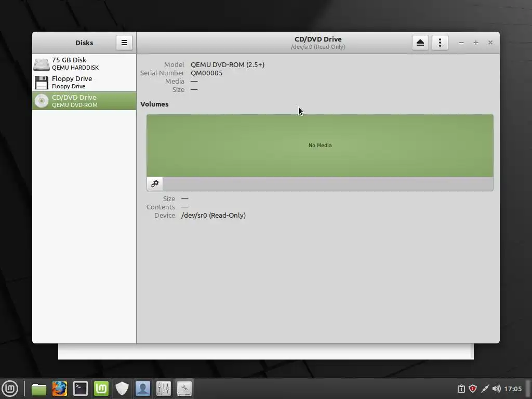Click the floppy disk icon in sidebar
The height and width of the screenshot is (399, 532).
(x=42, y=83)
